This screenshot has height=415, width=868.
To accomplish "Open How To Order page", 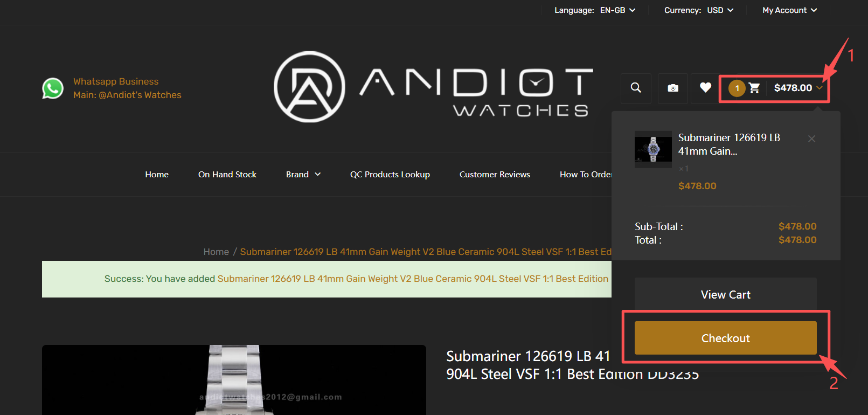I will [586, 174].
